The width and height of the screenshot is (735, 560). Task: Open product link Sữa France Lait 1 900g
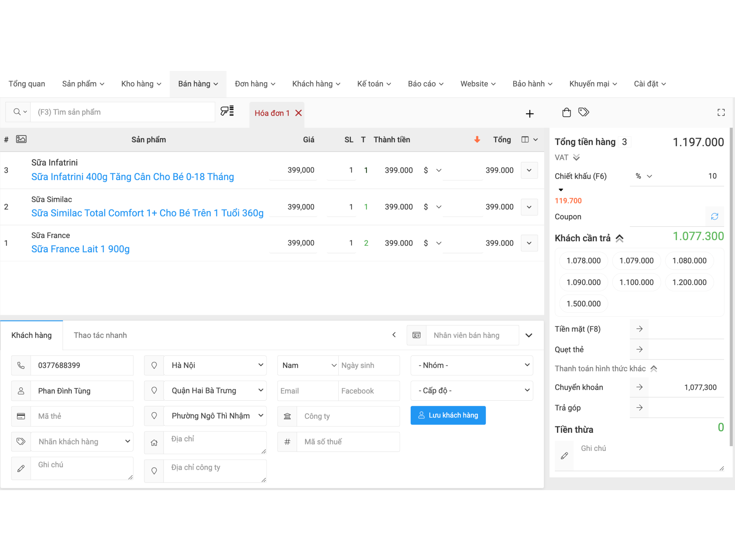[80, 249]
